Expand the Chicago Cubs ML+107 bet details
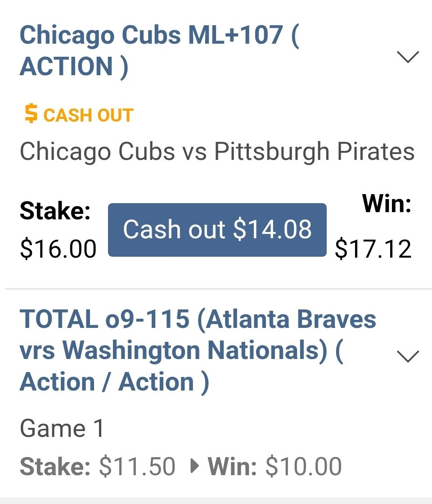The image size is (432, 504). [408, 56]
